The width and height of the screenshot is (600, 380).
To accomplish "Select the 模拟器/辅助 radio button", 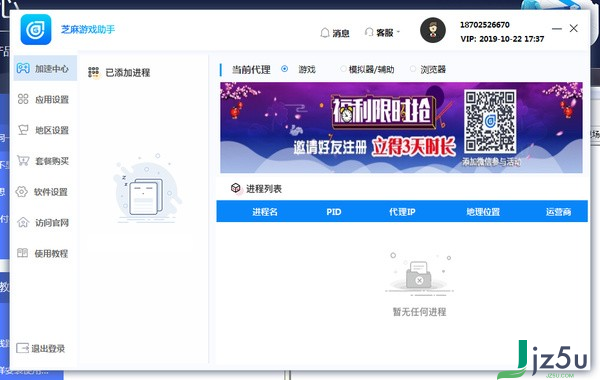I will (x=343, y=69).
